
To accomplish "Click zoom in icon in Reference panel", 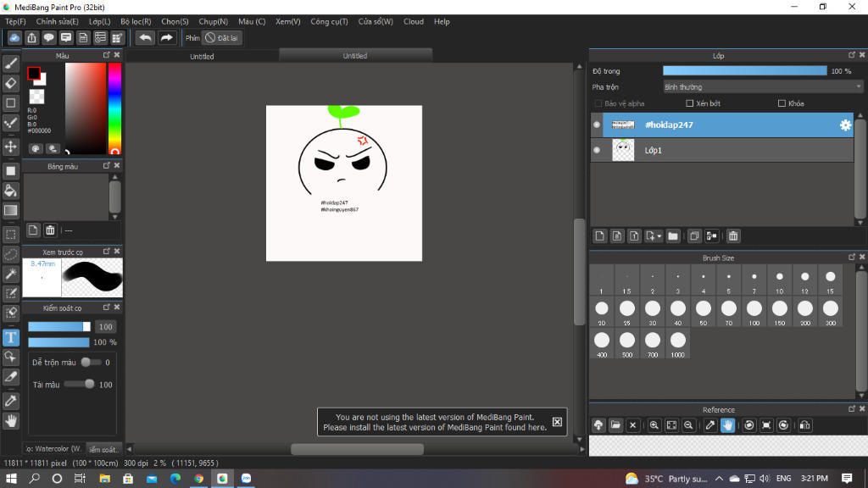I will tap(654, 425).
